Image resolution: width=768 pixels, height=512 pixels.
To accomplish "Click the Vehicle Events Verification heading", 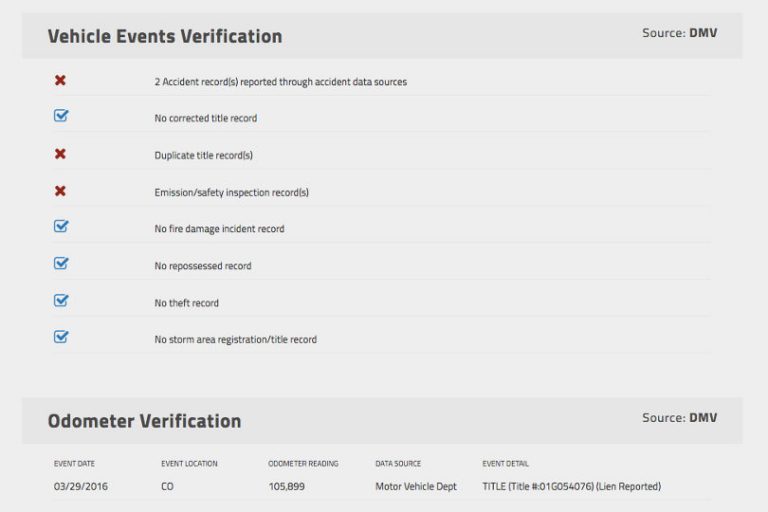I will click(165, 37).
